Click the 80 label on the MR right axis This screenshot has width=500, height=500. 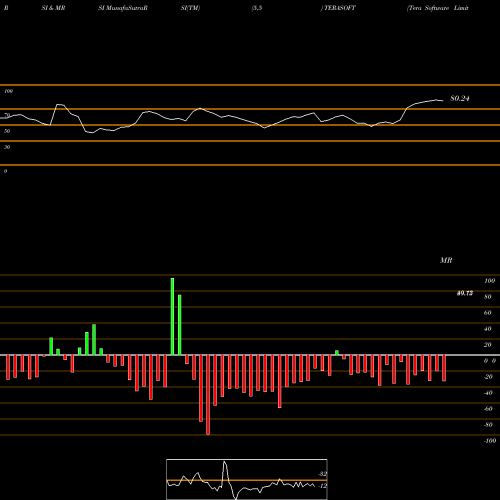488,297
